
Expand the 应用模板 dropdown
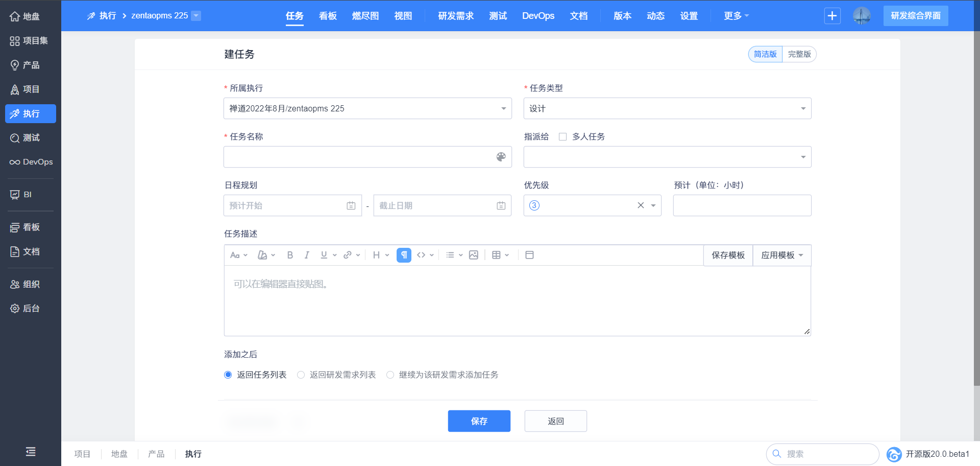[x=782, y=255]
